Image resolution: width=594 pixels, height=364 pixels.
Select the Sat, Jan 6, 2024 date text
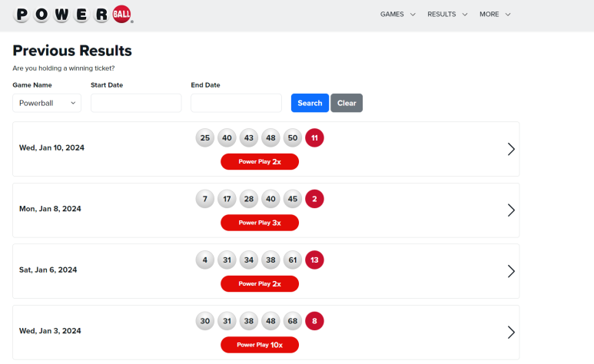tap(48, 270)
